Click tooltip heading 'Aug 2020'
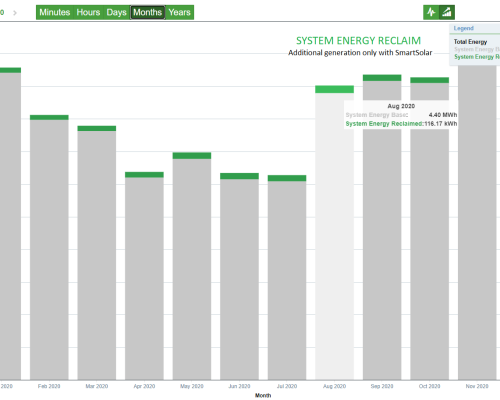This screenshot has width=500, height=400. (401, 106)
